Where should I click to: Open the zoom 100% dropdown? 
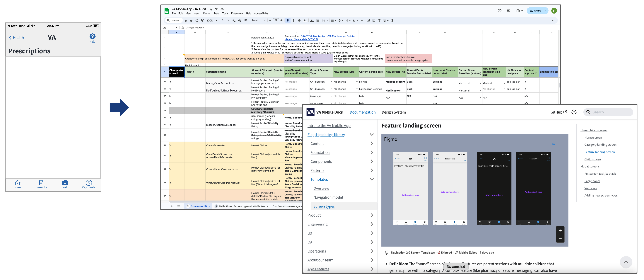tap(212, 21)
